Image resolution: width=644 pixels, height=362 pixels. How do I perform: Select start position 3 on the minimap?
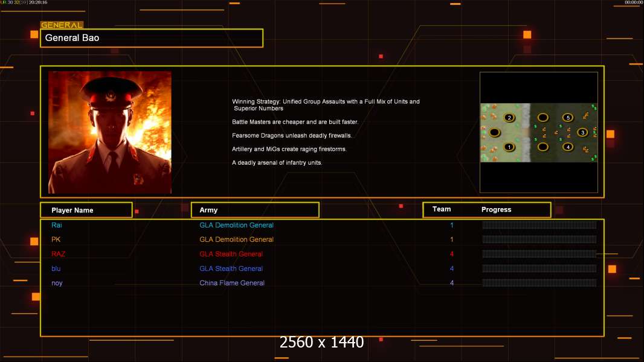click(582, 132)
